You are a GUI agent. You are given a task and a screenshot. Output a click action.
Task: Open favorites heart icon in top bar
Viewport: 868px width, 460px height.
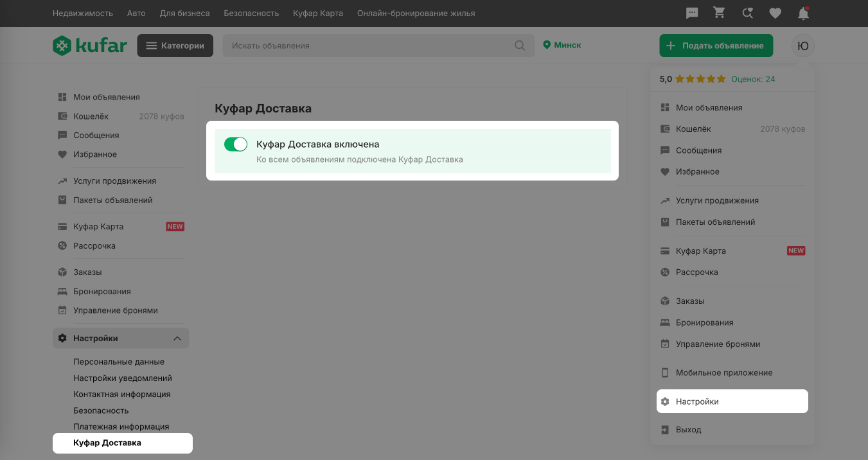tap(775, 13)
